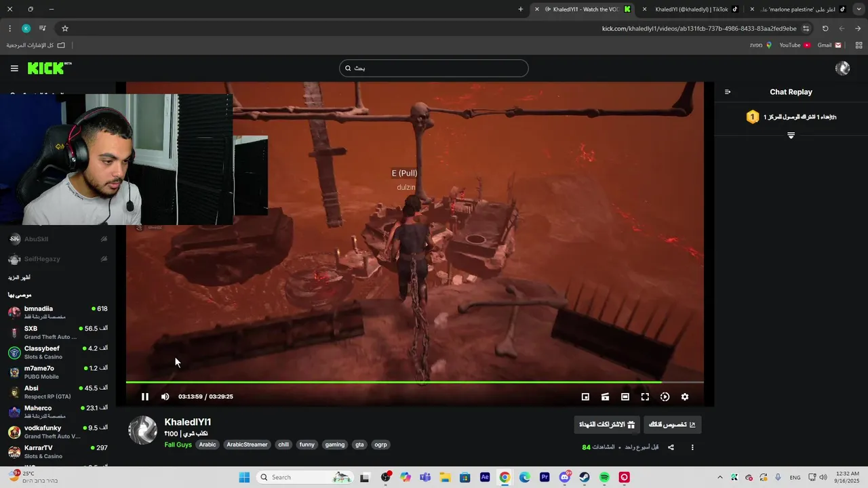The height and width of the screenshot is (488, 868).
Task: Select the ogrp tag
Action: tap(380, 445)
